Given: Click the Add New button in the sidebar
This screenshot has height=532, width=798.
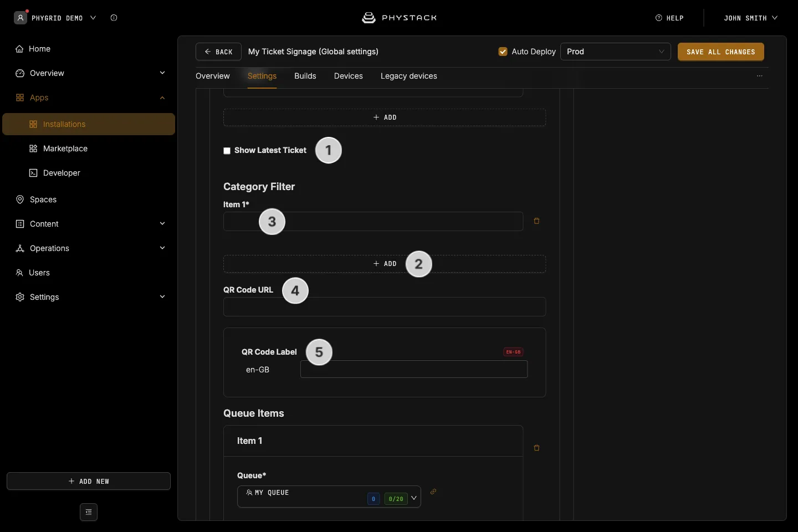Looking at the screenshot, I should tap(89, 481).
